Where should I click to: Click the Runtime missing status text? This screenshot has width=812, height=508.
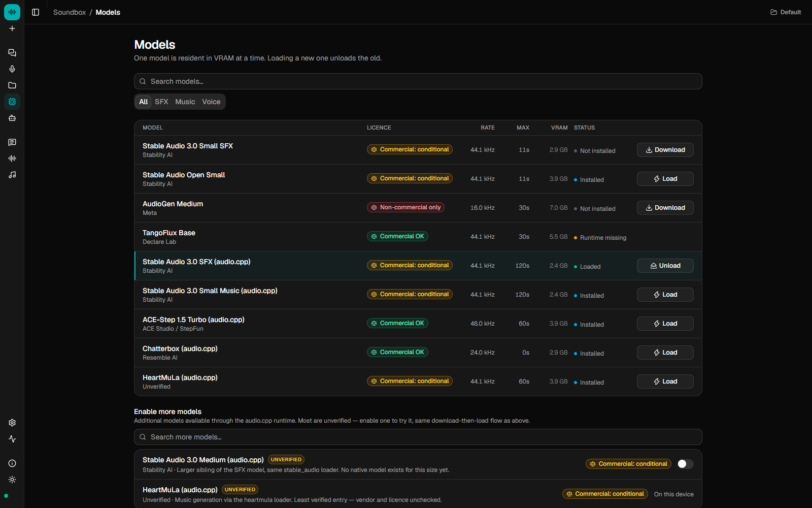pyautogui.click(x=603, y=238)
